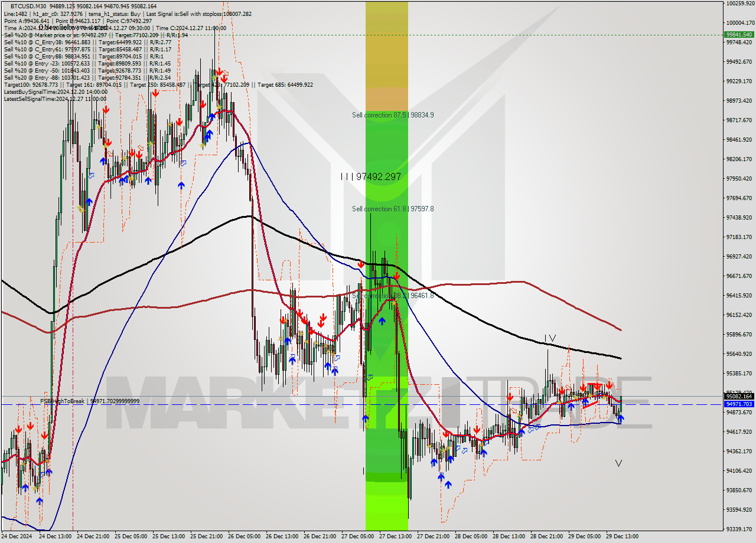Click the 'Sell %10 @ C_Entry61: 97597.878' line
Image resolution: width=756 pixels, height=543 pixels.
pos(87,49)
